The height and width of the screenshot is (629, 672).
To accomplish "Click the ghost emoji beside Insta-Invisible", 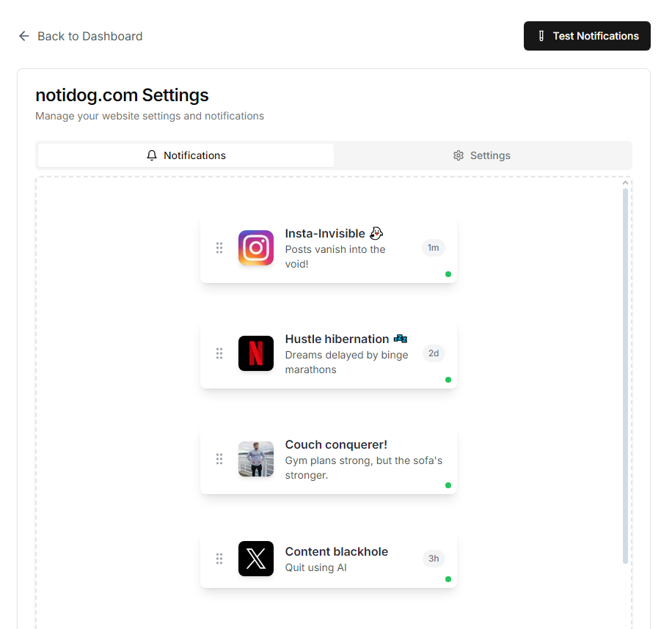I will pyautogui.click(x=376, y=233).
